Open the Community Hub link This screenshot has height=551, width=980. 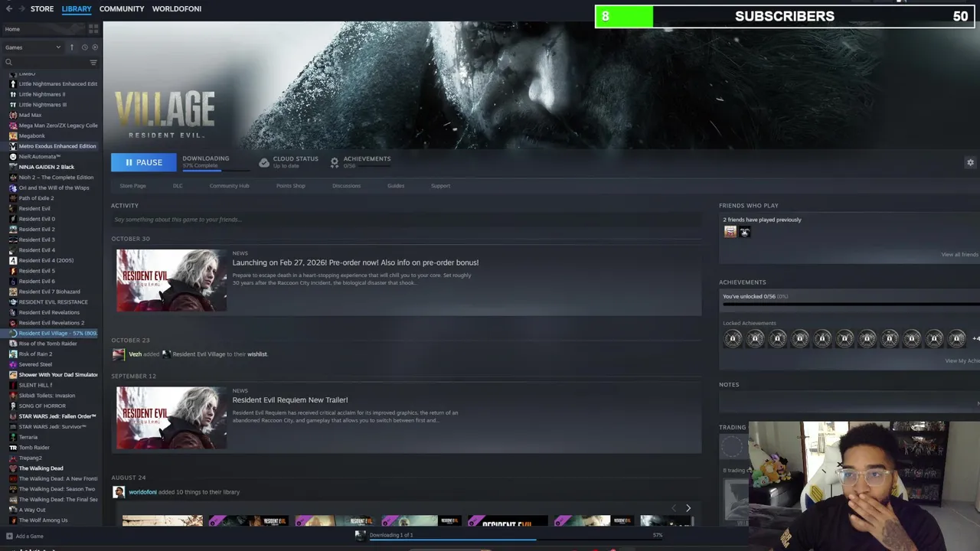click(x=229, y=186)
